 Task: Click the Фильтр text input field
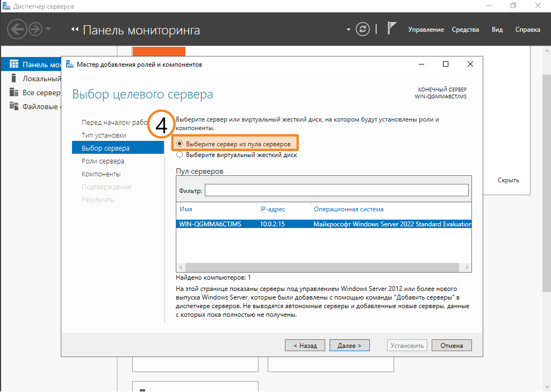point(336,190)
